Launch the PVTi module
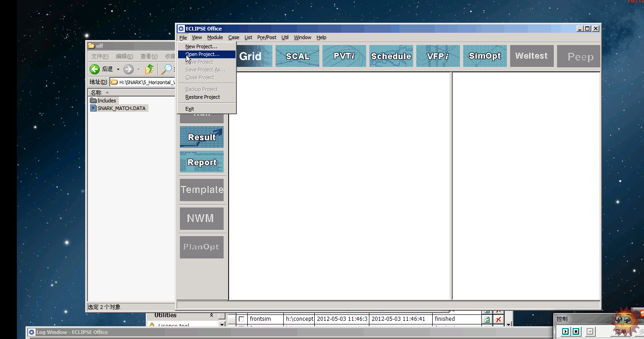 [x=344, y=56]
